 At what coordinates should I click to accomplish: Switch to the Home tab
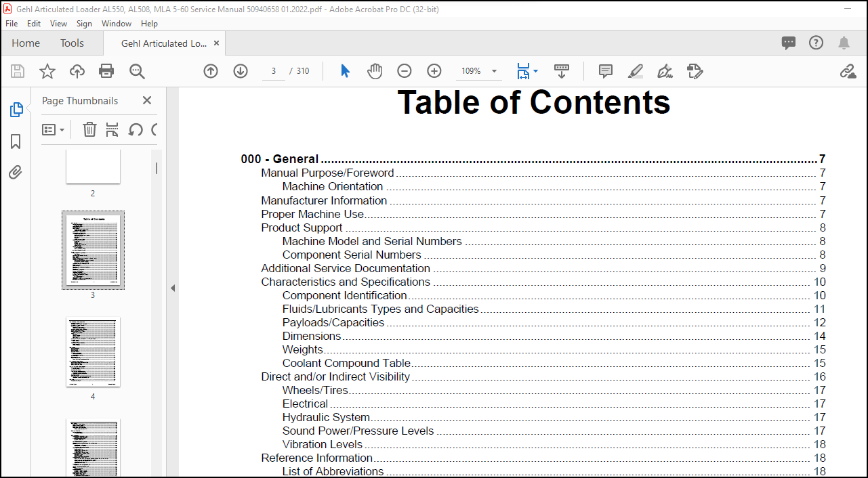26,43
